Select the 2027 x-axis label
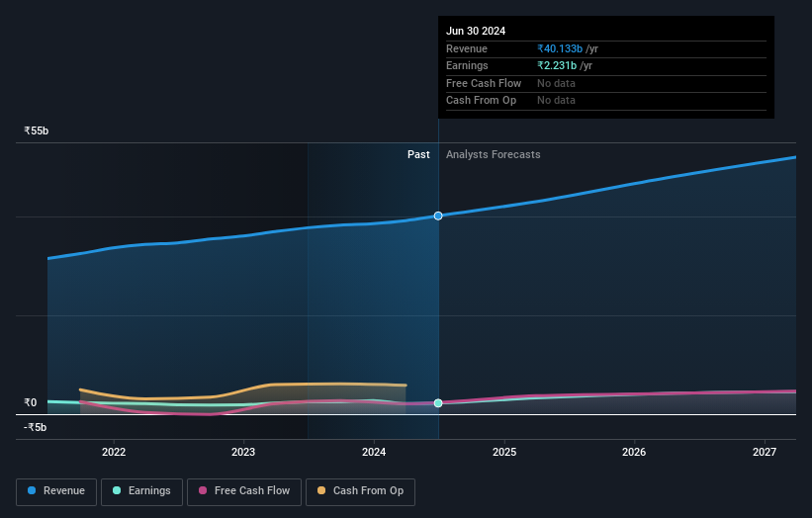Screen dimensions: 812x518 (x=765, y=453)
